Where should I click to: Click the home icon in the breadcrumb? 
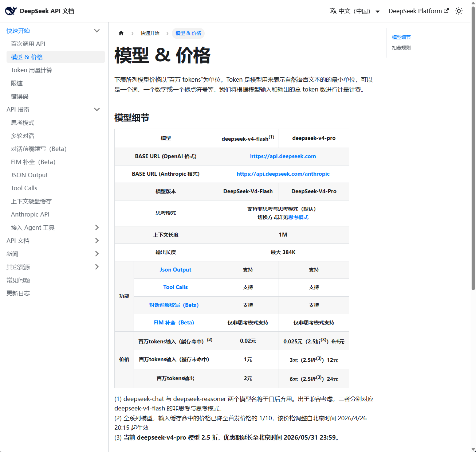[x=121, y=33]
